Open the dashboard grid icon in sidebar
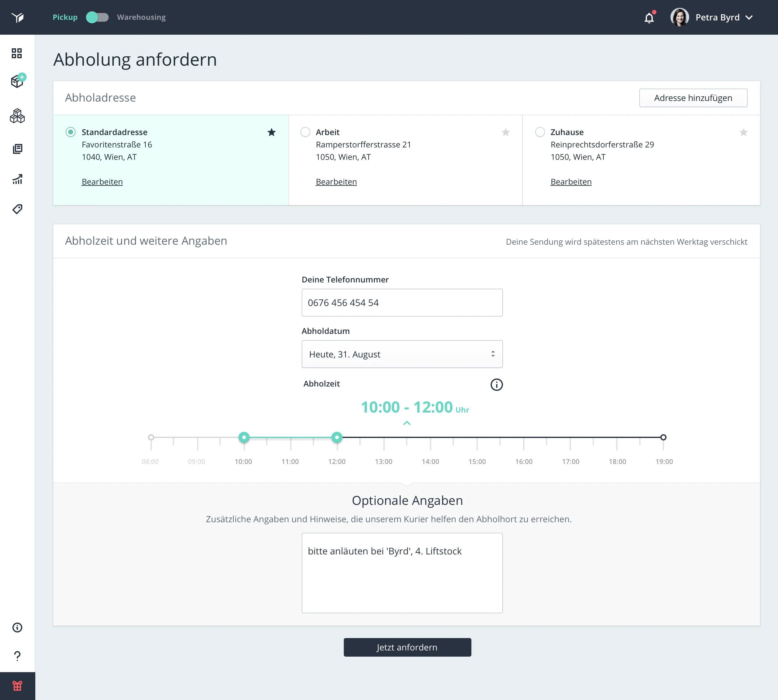This screenshot has height=700, width=778. click(x=16, y=53)
